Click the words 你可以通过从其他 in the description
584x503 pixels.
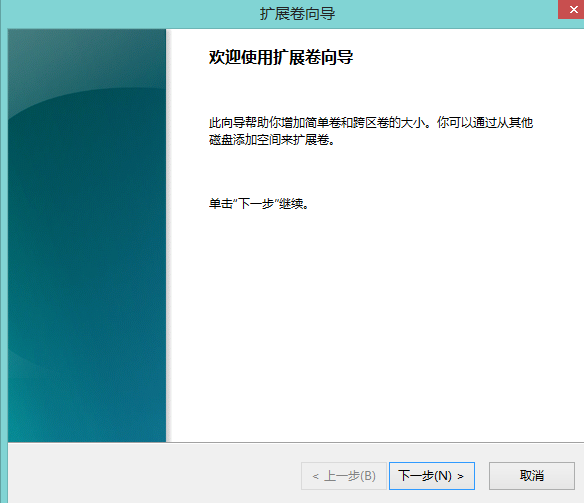click(485, 122)
